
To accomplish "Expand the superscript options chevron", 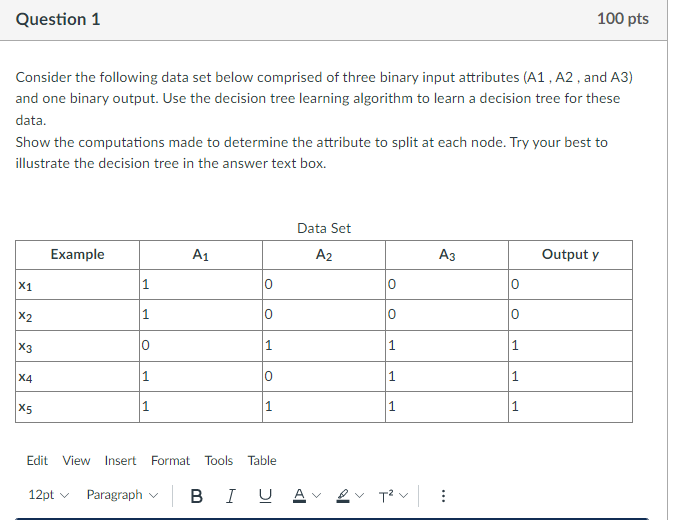I will [x=404, y=496].
